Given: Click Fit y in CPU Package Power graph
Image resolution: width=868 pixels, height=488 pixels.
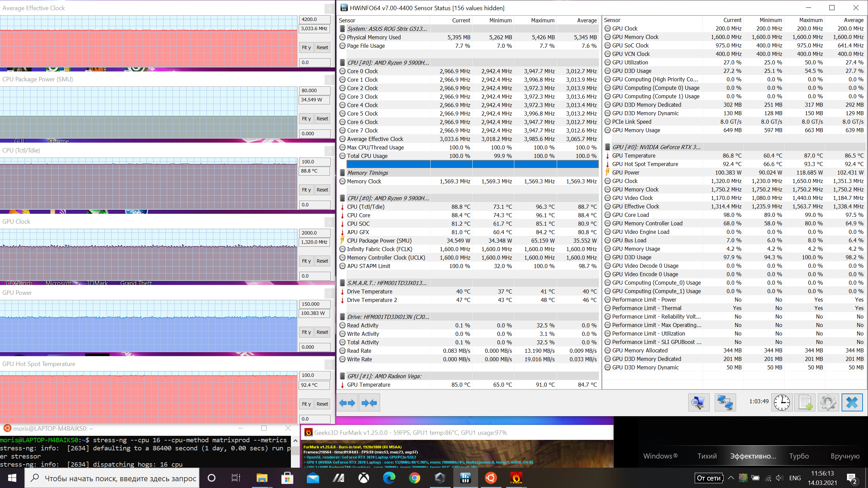Looking at the screenshot, I should pos(306,119).
